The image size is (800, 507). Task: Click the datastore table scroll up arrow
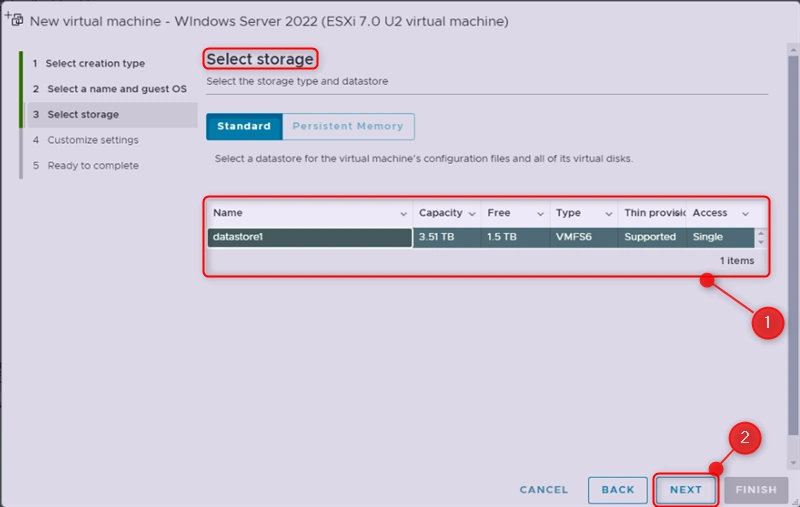pyautogui.click(x=761, y=234)
